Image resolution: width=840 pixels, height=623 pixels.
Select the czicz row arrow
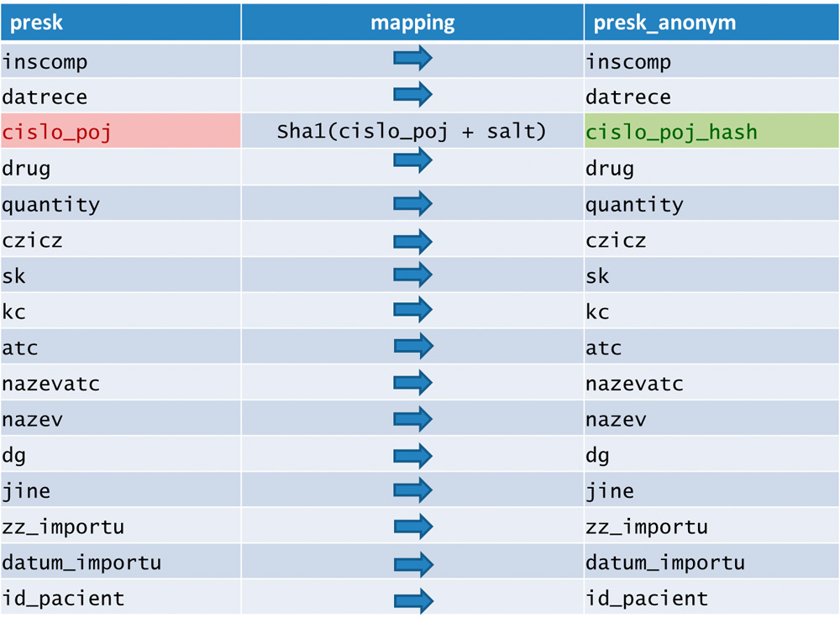point(412,242)
